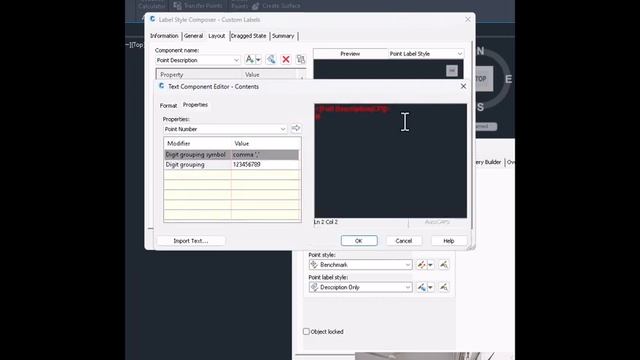Click the Label Style Composer app icon
Screen dimensions: 640x360
tap(153, 19)
